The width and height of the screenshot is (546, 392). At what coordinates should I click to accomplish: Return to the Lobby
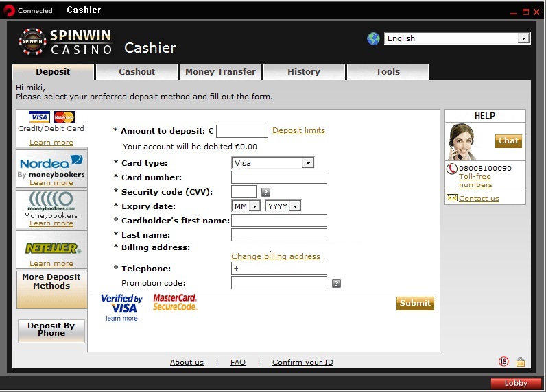click(516, 383)
